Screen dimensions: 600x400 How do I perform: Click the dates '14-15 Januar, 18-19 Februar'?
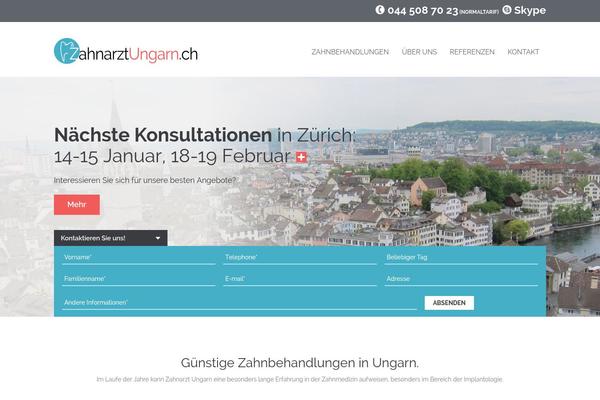[x=172, y=156]
